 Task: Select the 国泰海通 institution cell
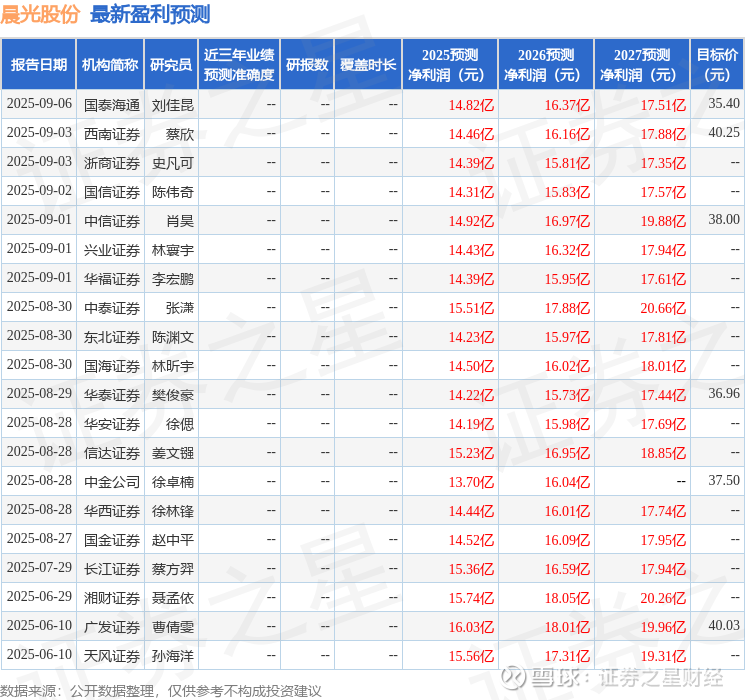112,105
